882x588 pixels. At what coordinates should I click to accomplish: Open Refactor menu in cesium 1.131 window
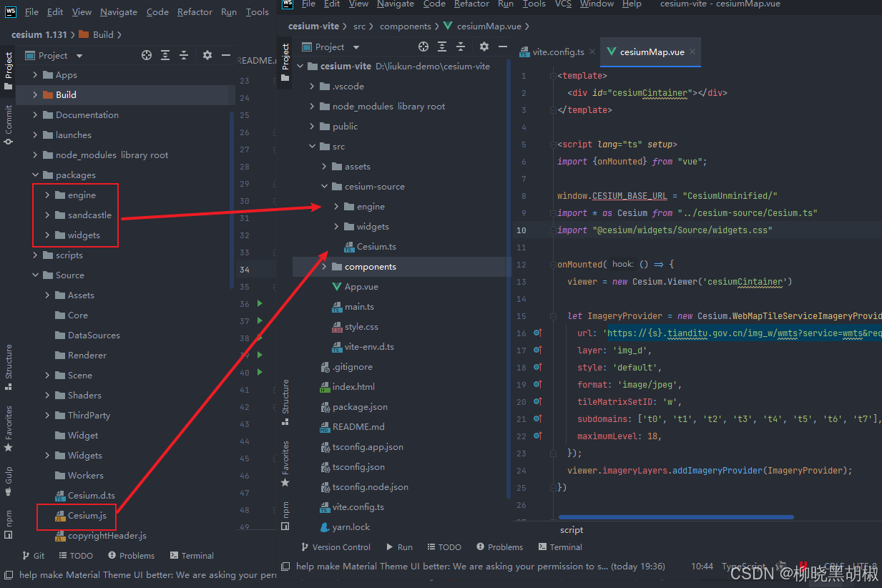[x=195, y=12]
